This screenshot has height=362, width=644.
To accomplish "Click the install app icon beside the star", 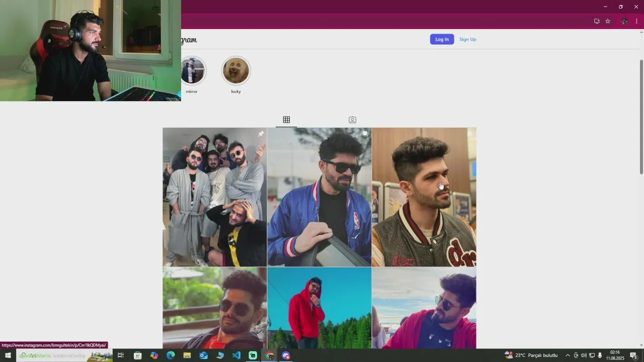I will point(597,21).
